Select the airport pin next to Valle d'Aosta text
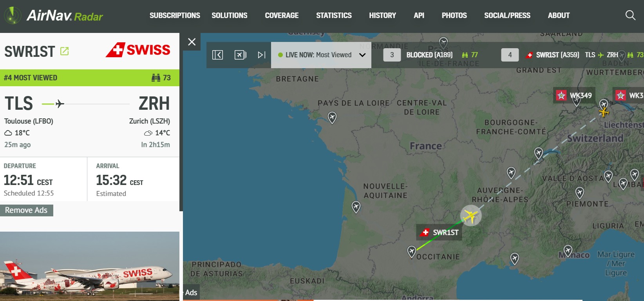644x301 pixels. click(608, 176)
